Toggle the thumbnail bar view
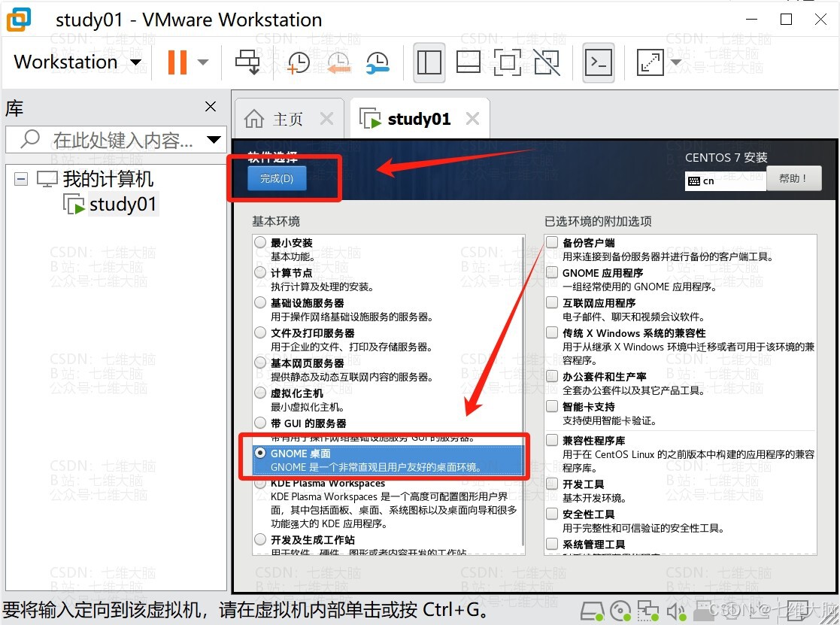The width and height of the screenshot is (840, 625). point(469,62)
